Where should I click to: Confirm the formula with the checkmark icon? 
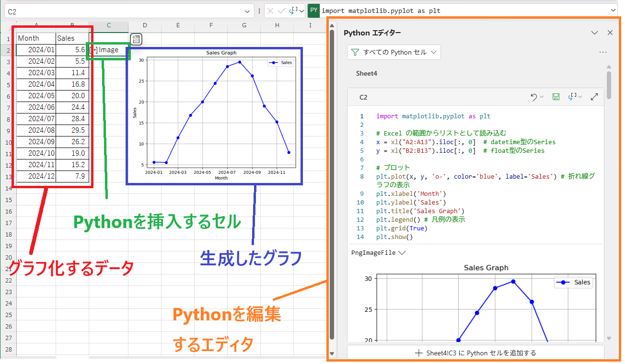(281, 11)
